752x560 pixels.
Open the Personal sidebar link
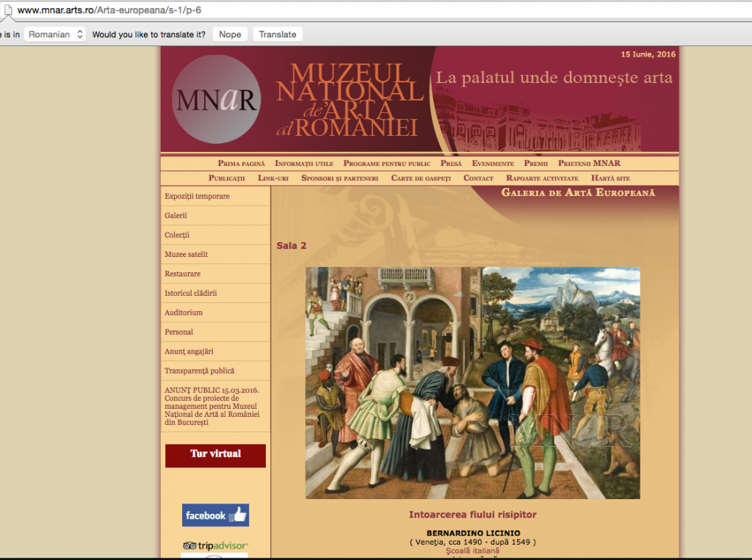pyautogui.click(x=179, y=332)
